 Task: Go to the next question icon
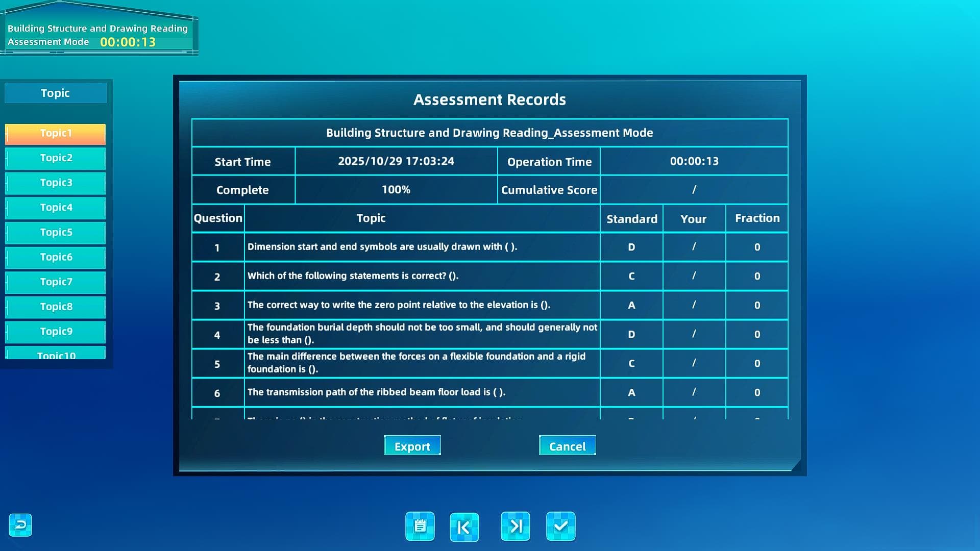pos(515,526)
